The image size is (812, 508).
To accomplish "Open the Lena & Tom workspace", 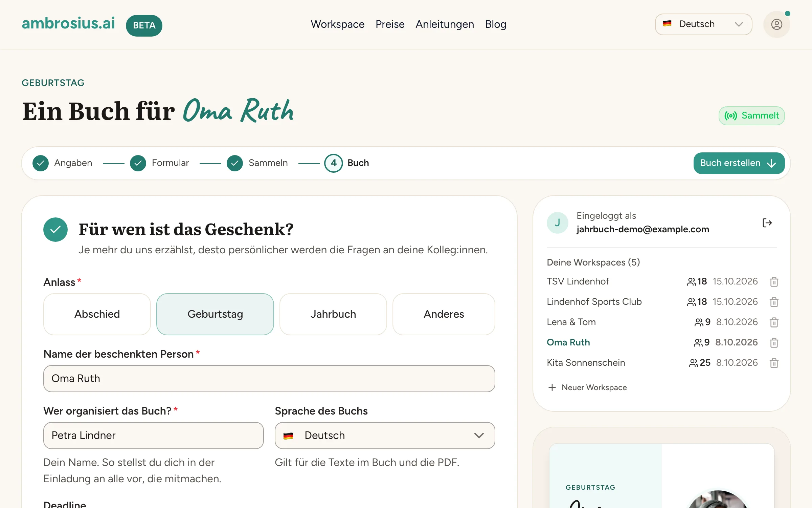I will 571,322.
